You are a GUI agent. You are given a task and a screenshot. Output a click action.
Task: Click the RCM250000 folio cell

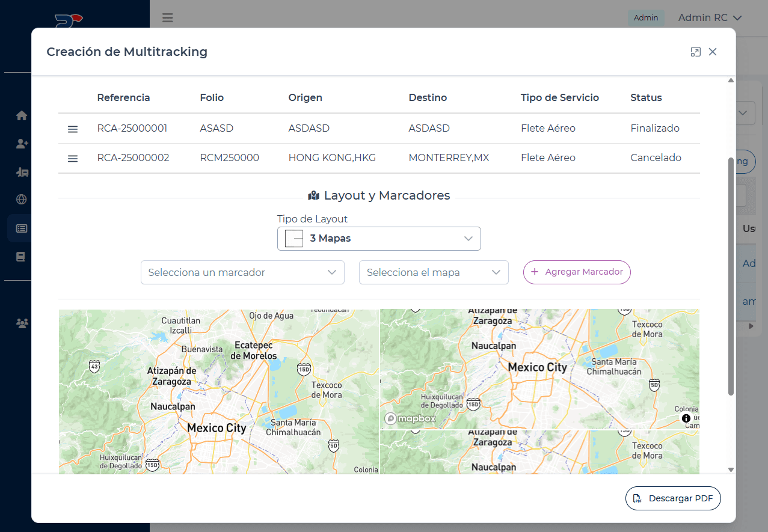pyautogui.click(x=229, y=157)
